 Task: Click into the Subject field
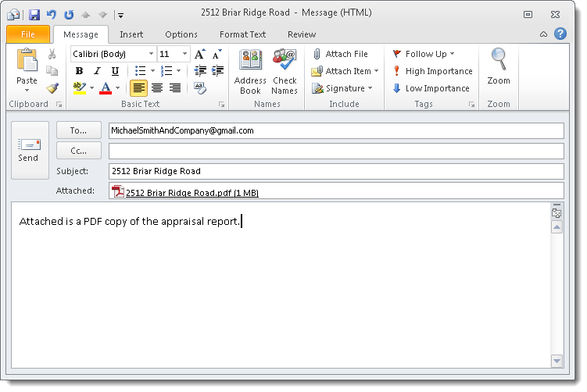point(336,171)
